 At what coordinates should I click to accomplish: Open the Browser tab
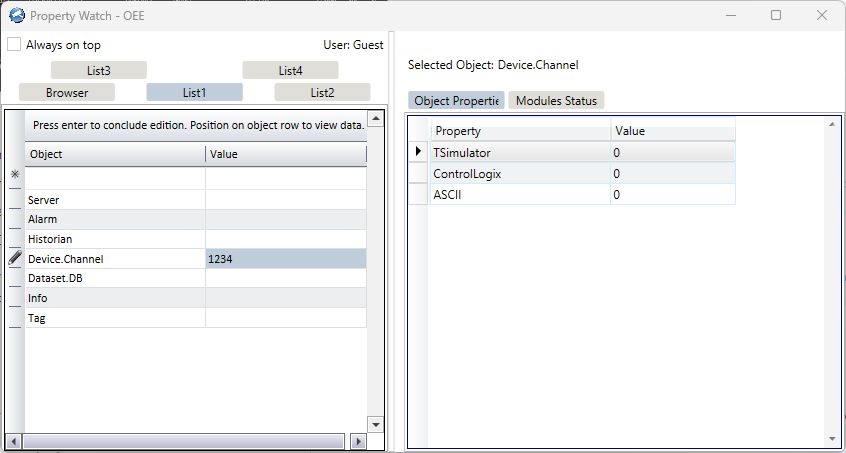click(67, 92)
